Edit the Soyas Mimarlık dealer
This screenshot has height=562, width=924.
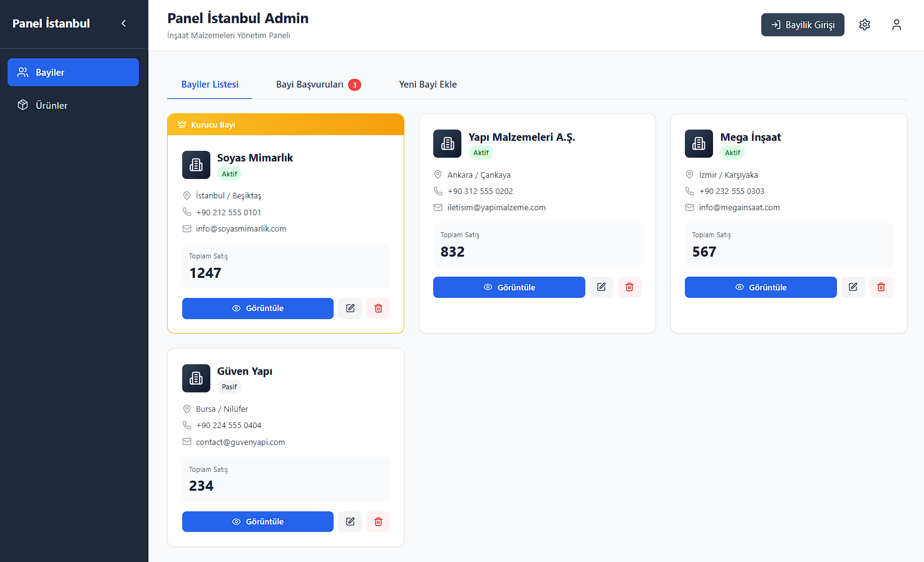click(351, 309)
